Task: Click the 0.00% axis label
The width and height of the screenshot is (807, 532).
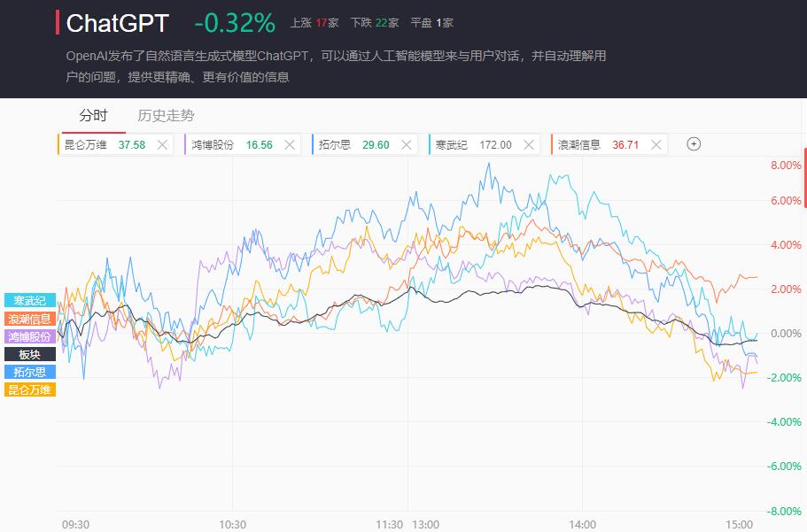Action: tap(786, 334)
